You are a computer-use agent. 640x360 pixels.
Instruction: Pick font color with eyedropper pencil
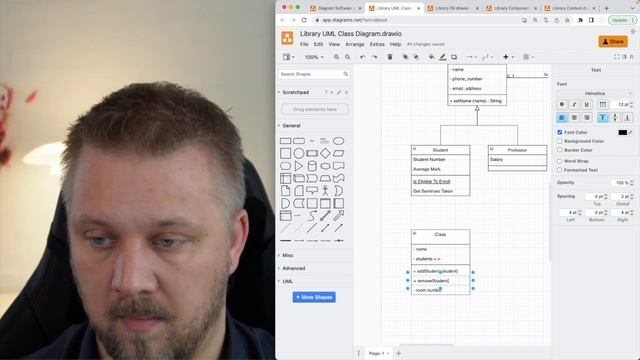631,132
